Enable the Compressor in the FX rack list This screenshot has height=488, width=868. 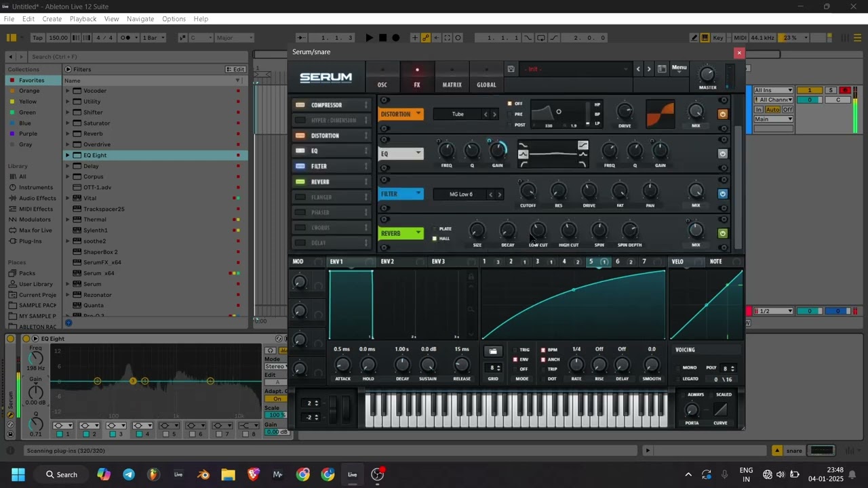click(x=300, y=105)
